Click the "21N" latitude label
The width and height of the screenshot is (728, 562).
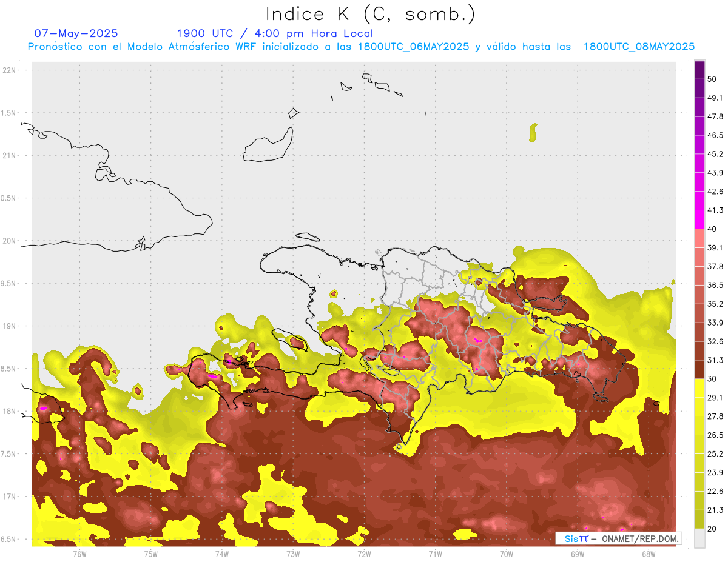click(10, 156)
